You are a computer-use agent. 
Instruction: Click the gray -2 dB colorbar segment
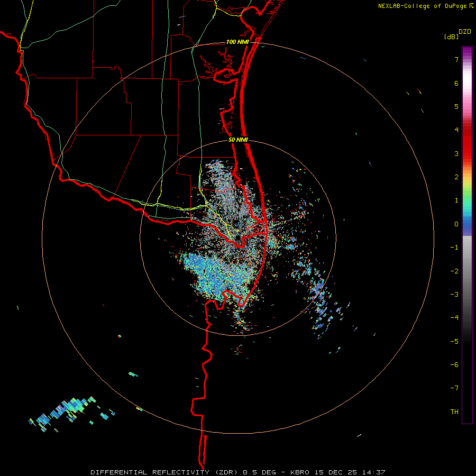click(467, 271)
